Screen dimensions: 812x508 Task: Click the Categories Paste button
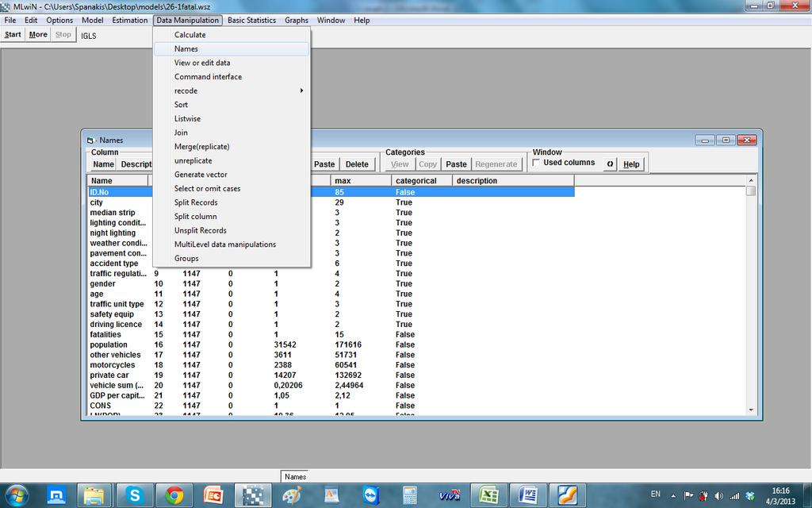click(x=456, y=164)
